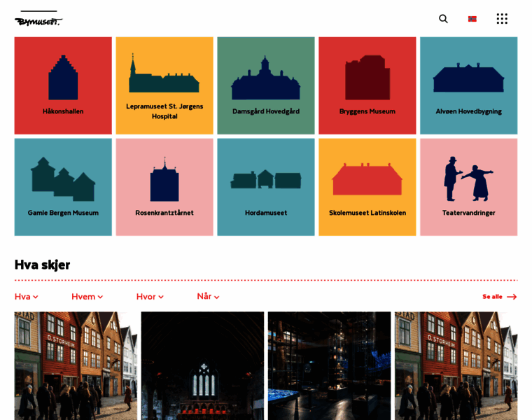Click the Gamle Bergen Museum houses icon
Viewport: 532px width, 420px height.
(63, 179)
